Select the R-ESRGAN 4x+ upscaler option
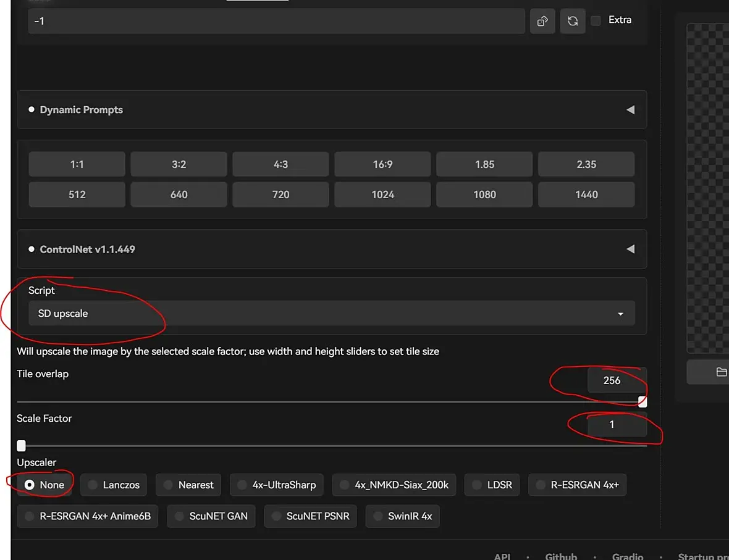Image resolution: width=729 pixels, height=560 pixels. click(577, 485)
